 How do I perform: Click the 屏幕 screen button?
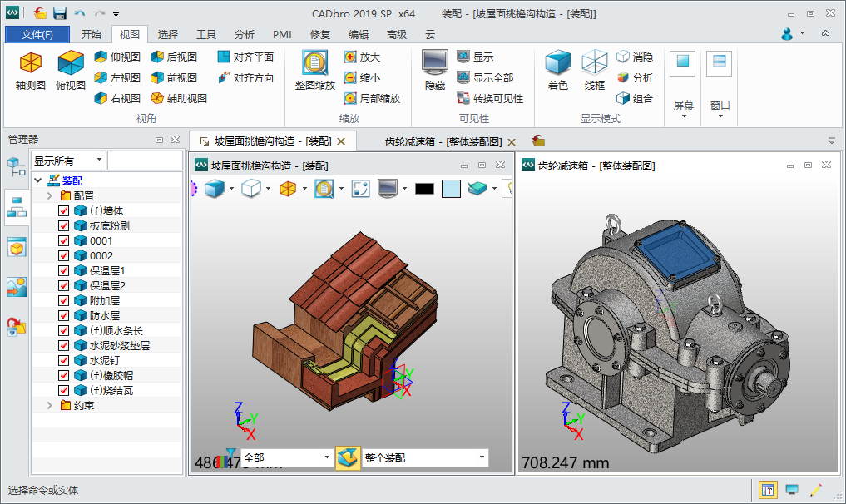683,85
